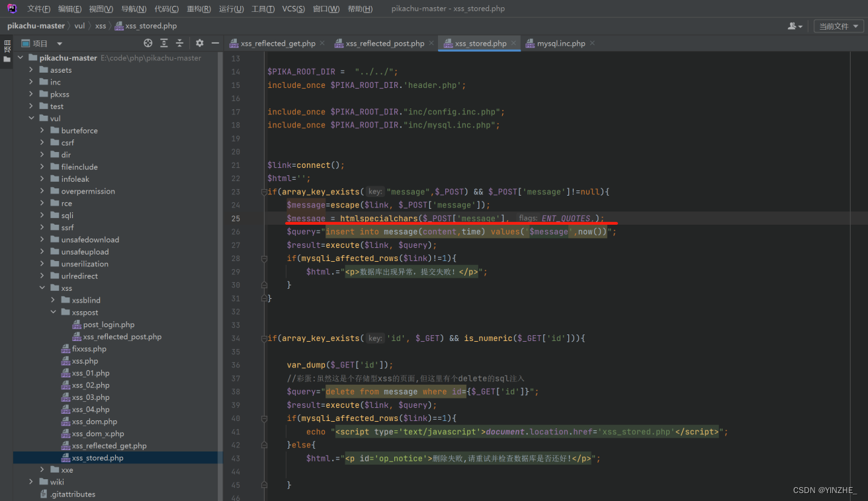Click the project tool window sidebar button

pos(7,52)
